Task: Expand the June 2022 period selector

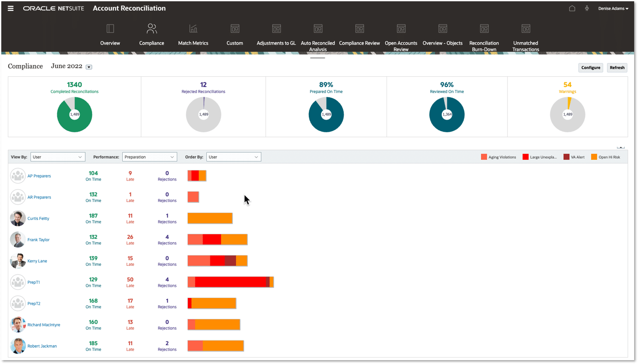Action: 89,67
